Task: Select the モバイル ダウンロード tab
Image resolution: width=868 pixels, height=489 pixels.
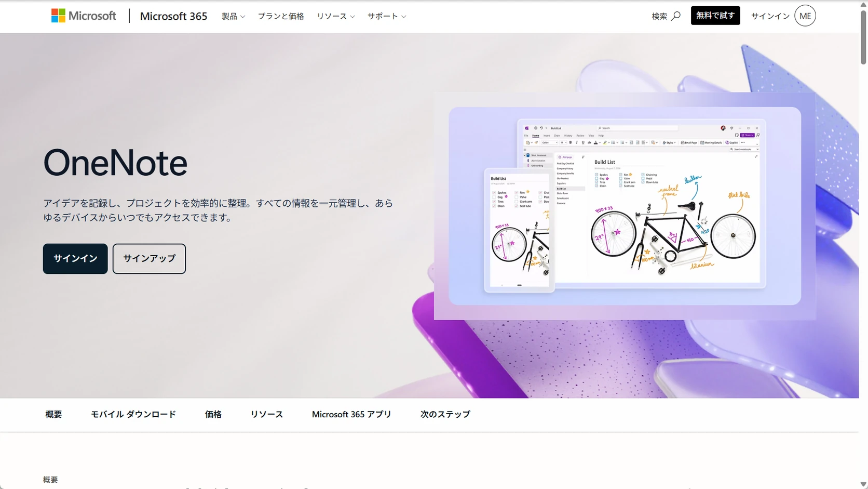Action: 133,415
